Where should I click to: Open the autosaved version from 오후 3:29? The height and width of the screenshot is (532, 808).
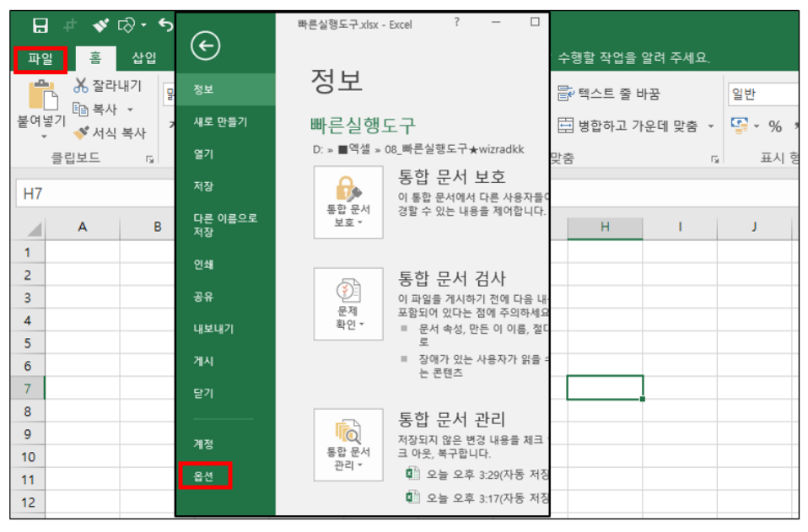pos(477,474)
